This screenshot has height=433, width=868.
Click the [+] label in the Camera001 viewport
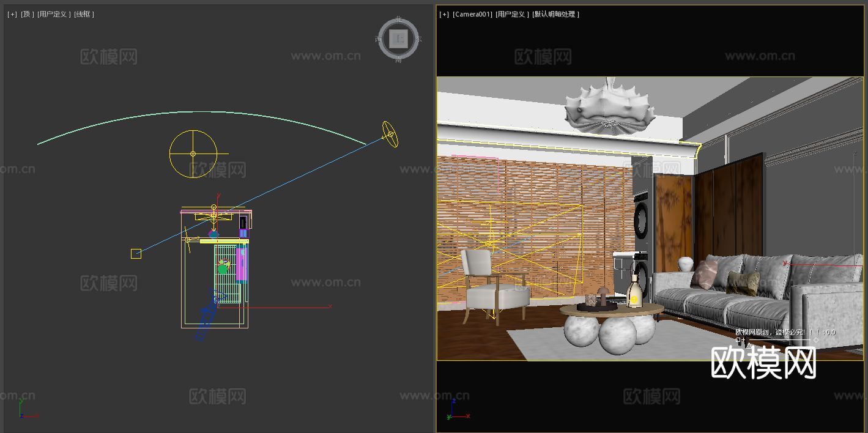click(443, 14)
